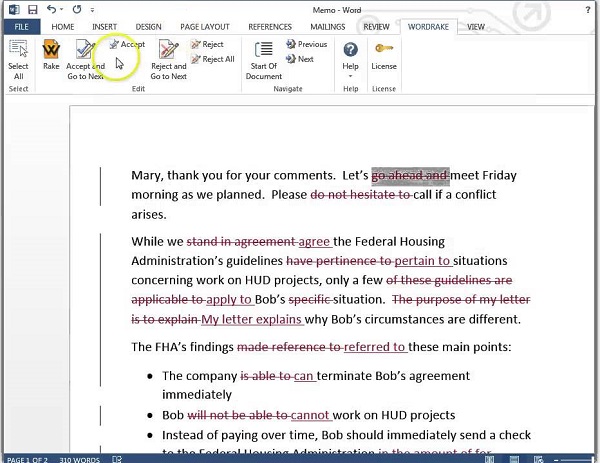Click the inserted phrase 'referred to'

(375, 347)
